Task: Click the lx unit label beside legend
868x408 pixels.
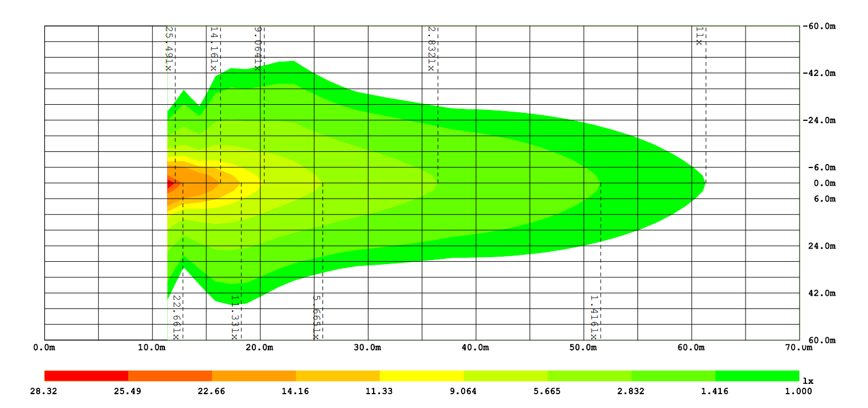Action: tap(807, 381)
